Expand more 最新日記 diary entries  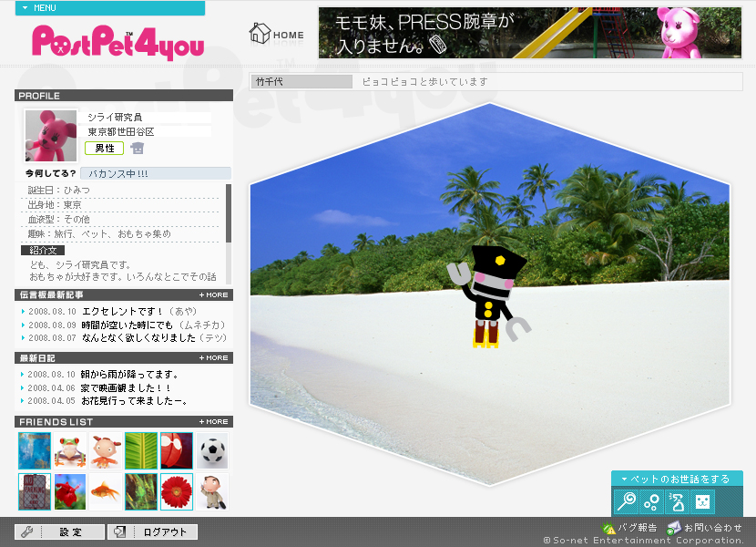[214, 358]
